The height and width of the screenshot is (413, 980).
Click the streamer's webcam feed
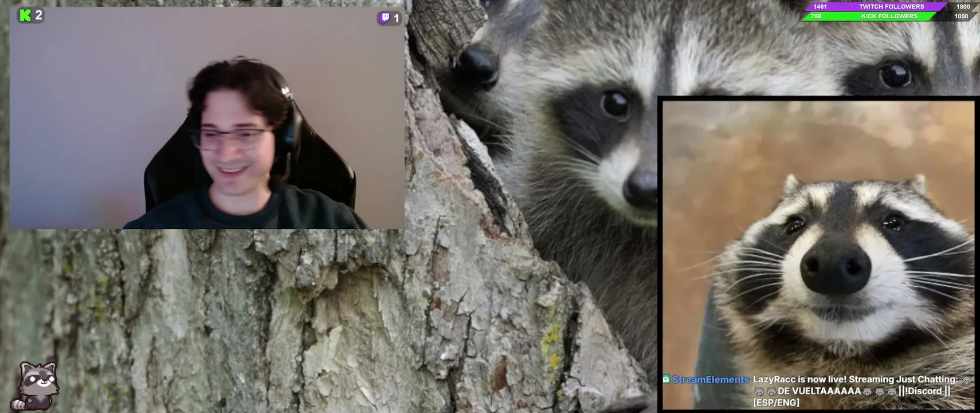207,118
